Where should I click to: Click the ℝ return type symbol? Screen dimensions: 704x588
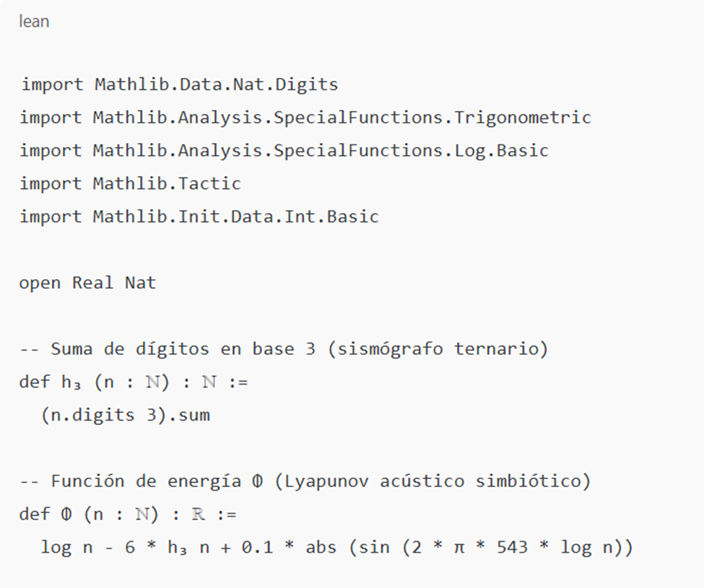point(199,514)
